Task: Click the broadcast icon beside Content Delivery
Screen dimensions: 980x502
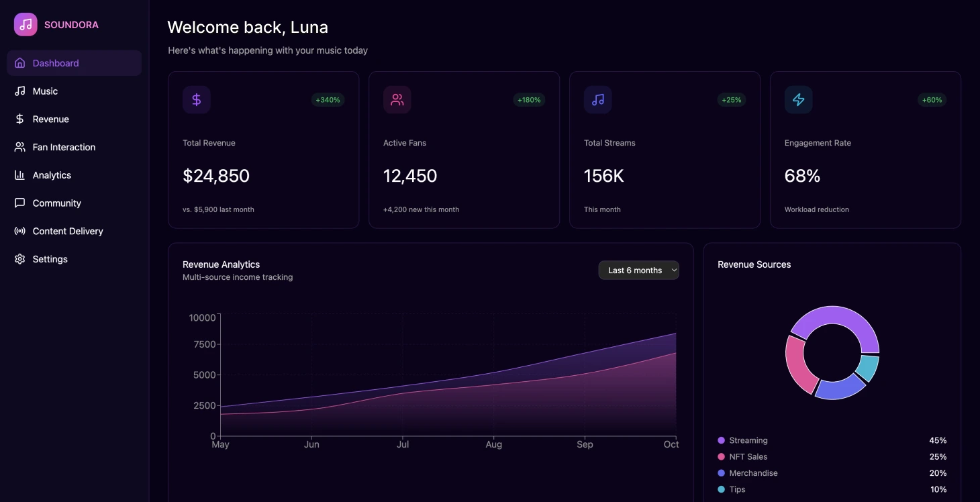Action: (20, 231)
